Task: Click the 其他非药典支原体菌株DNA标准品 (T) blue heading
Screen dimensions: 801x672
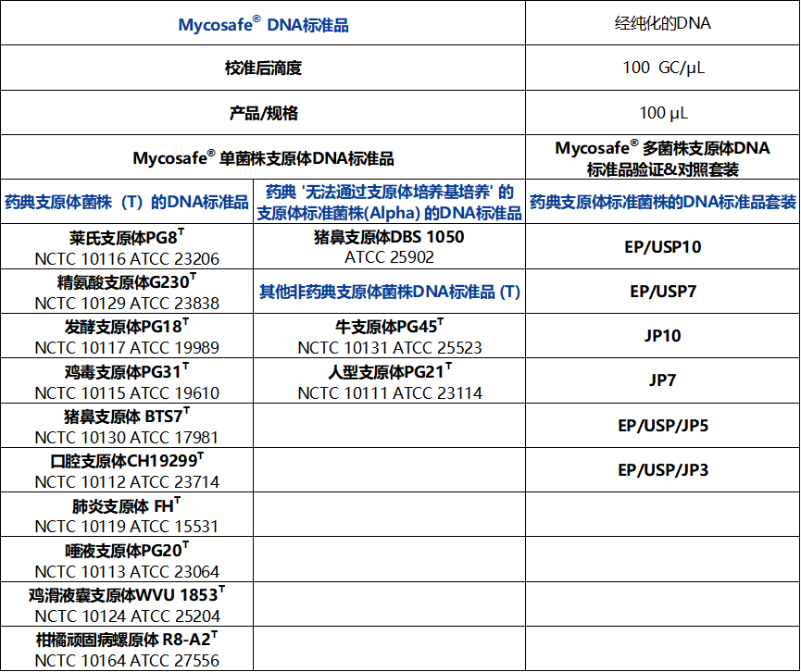Action: [389, 292]
